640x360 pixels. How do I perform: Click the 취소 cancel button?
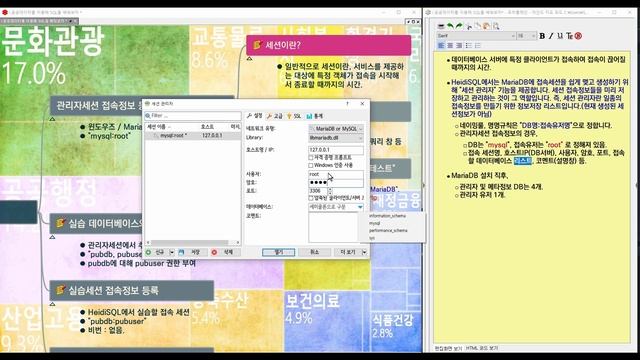coord(314,253)
